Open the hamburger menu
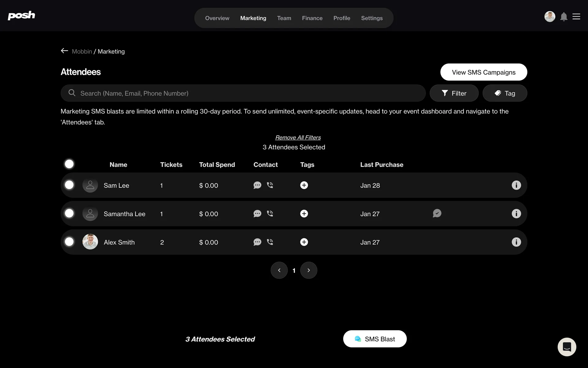Screen dimensions: 588x368 [x=576, y=17]
